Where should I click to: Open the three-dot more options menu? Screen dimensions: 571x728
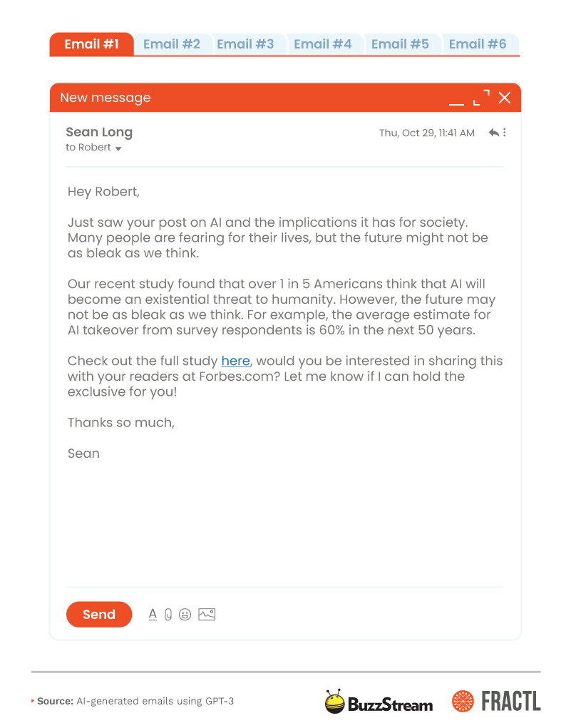[x=505, y=133]
